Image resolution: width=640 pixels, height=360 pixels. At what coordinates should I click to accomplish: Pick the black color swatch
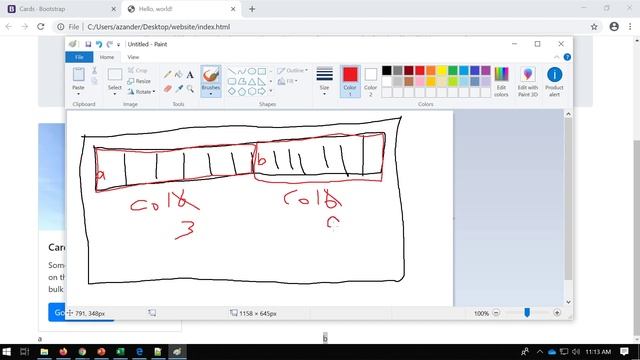pyautogui.click(x=387, y=70)
